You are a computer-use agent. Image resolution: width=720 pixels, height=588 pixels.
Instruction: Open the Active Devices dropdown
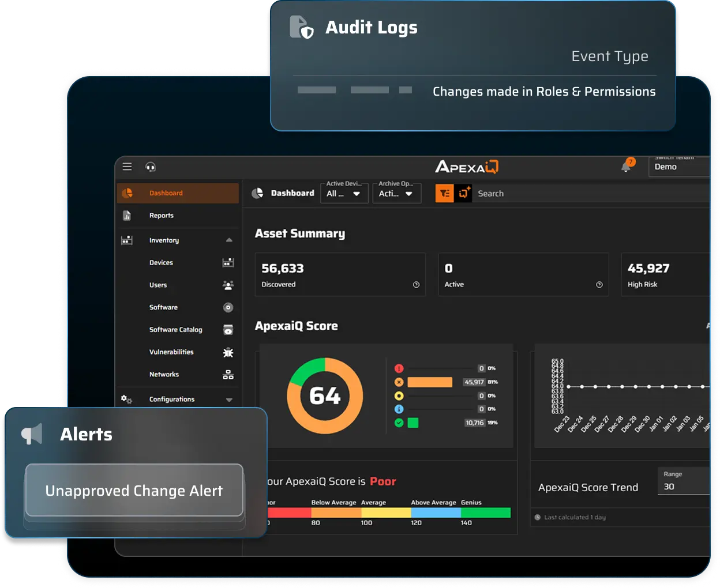coord(344,194)
